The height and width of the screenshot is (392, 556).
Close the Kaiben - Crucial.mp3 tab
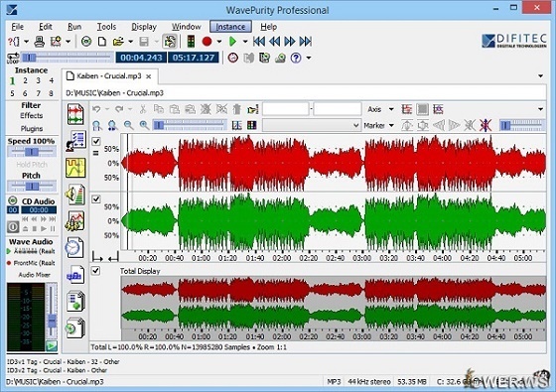149,76
